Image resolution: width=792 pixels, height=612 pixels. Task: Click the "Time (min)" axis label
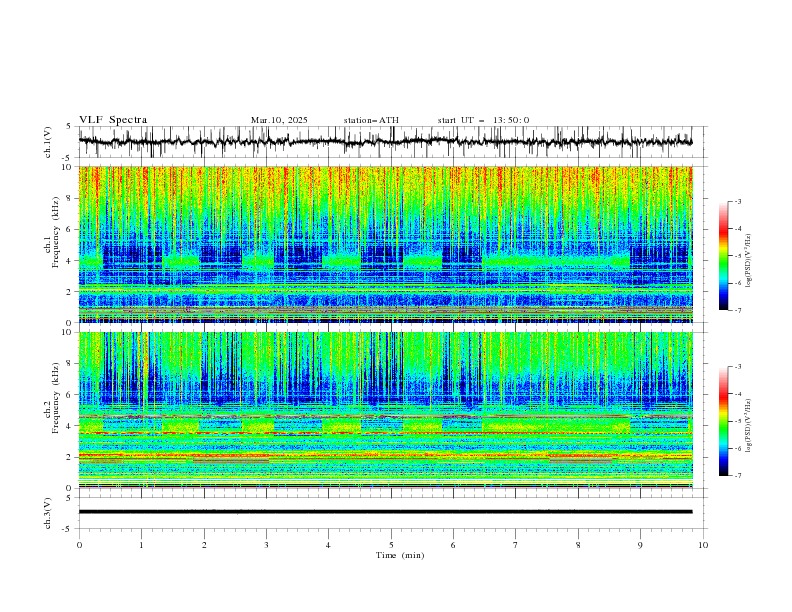(x=400, y=555)
